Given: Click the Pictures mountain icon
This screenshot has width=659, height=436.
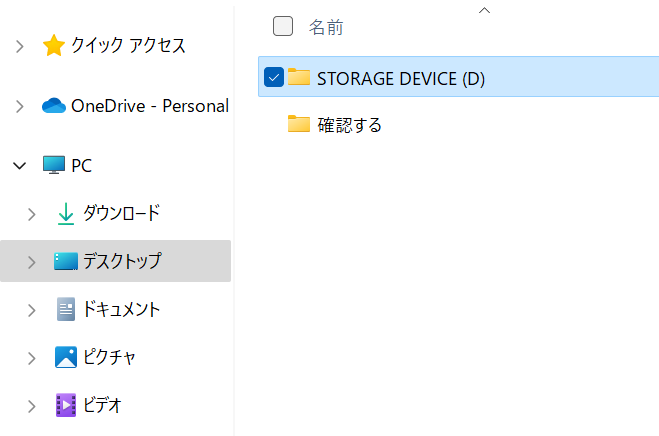Looking at the screenshot, I should tap(66, 357).
